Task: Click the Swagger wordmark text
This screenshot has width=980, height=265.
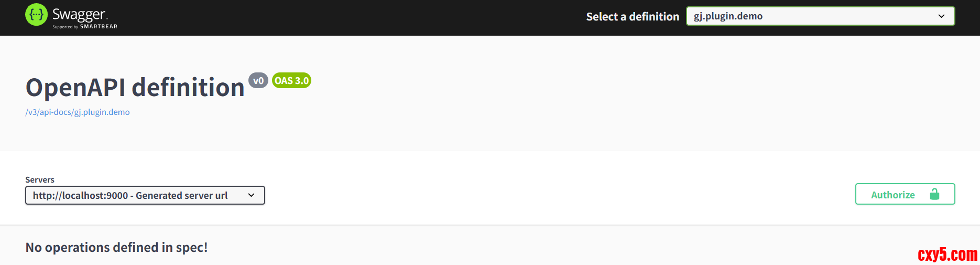Action: click(x=79, y=14)
